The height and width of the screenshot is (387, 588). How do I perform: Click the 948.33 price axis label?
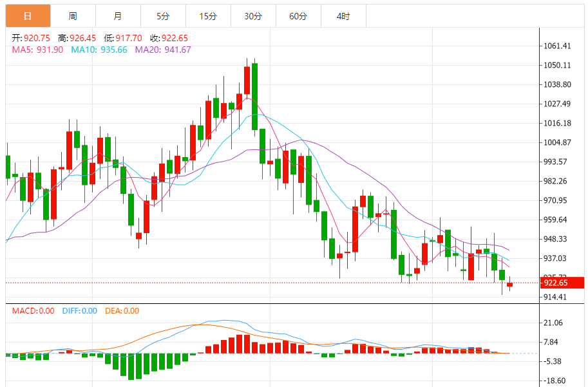[555, 240]
